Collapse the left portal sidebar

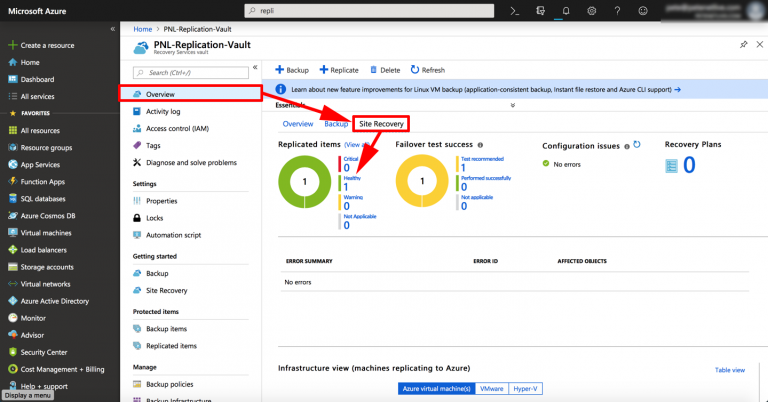click(113, 29)
